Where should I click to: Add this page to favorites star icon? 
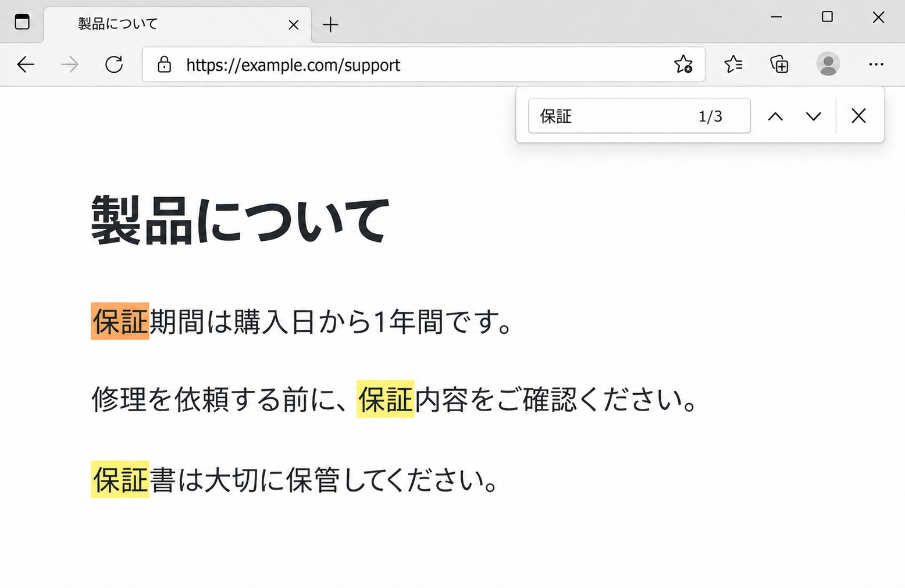pos(683,64)
